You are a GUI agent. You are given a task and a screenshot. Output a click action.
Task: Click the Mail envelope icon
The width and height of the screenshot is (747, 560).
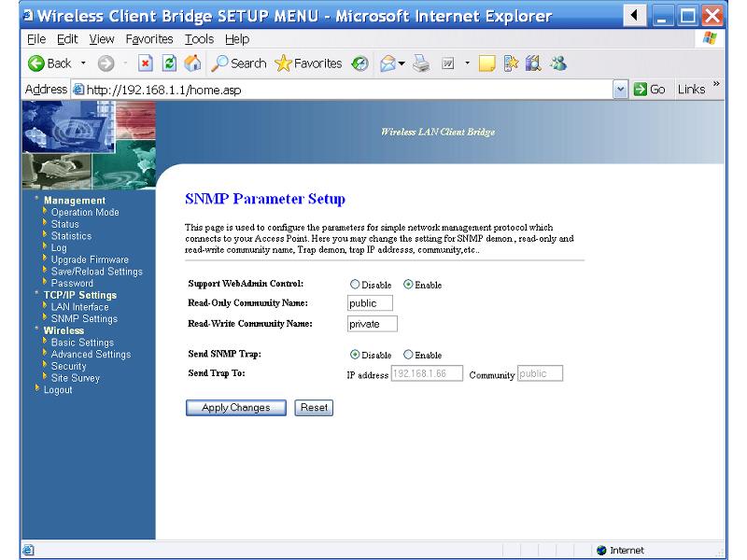point(388,63)
